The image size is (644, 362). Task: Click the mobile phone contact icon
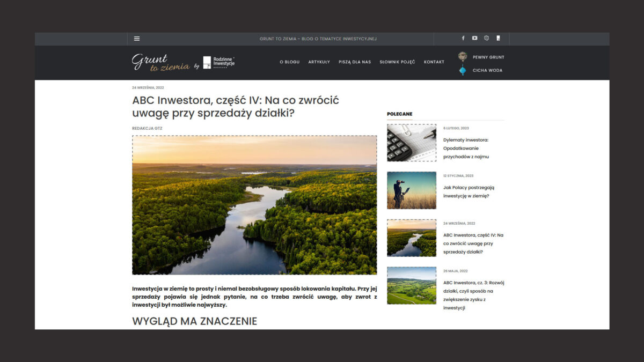[498, 38]
